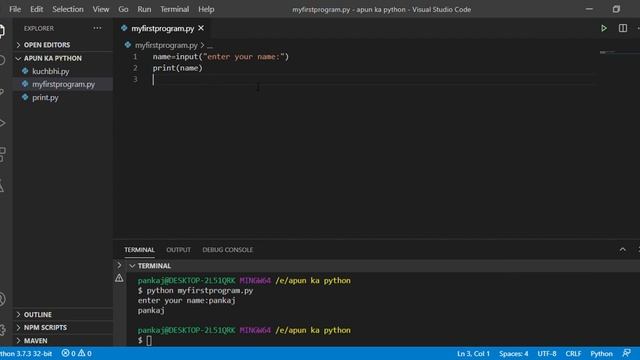The height and width of the screenshot is (360, 640).
Task: Maximize the panel with up chevron
Action: coord(622,249)
